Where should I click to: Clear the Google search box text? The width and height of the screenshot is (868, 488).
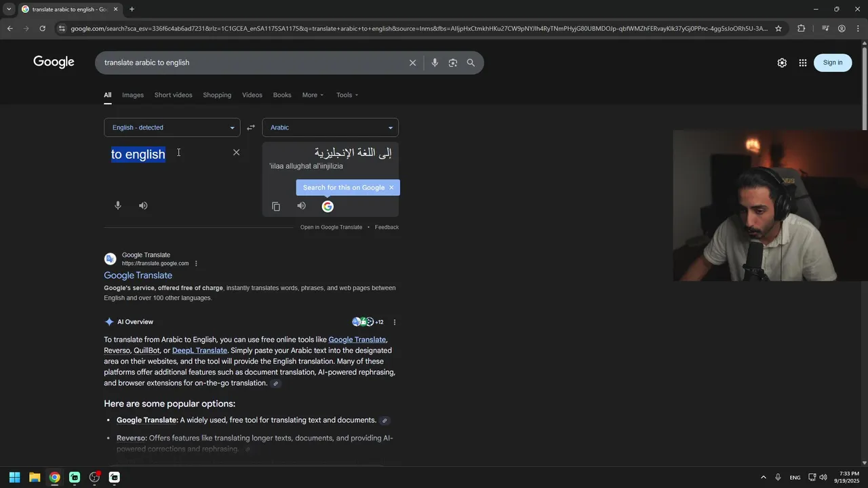[x=412, y=62]
